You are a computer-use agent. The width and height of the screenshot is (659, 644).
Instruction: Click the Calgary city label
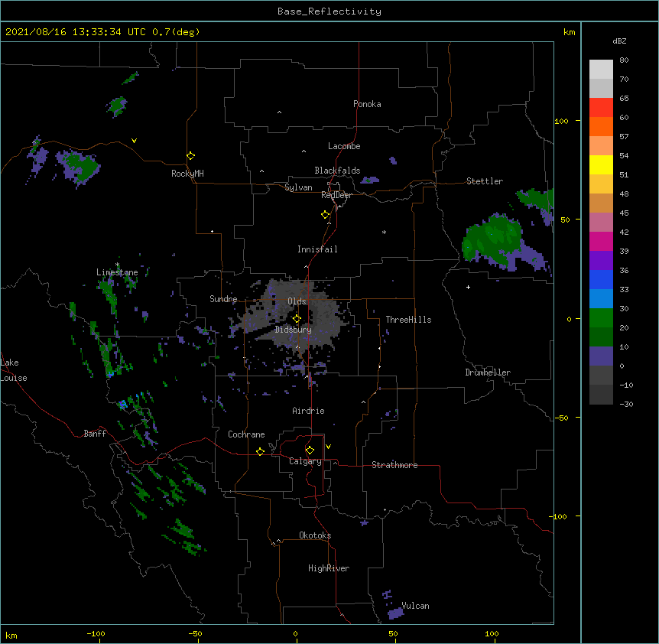tap(306, 461)
